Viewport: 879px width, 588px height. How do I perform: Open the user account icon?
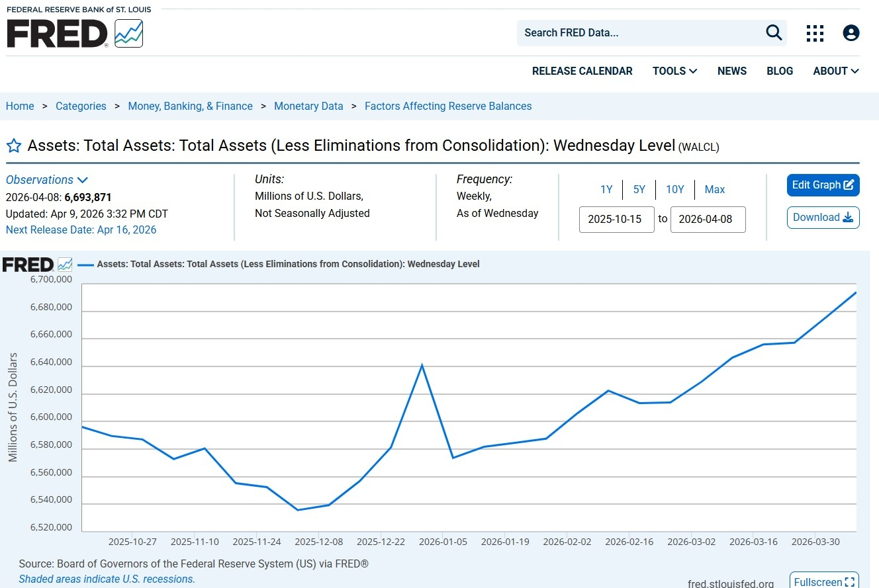coord(851,33)
